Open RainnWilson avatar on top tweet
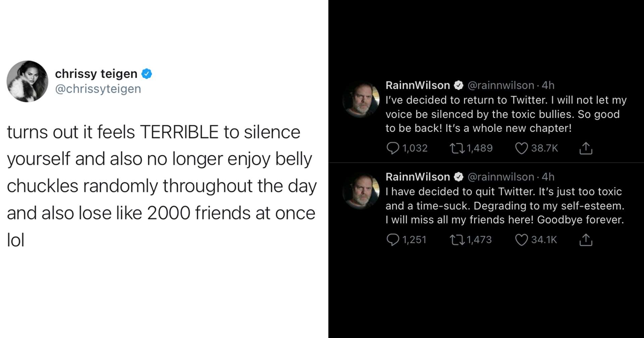 point(361,99)
